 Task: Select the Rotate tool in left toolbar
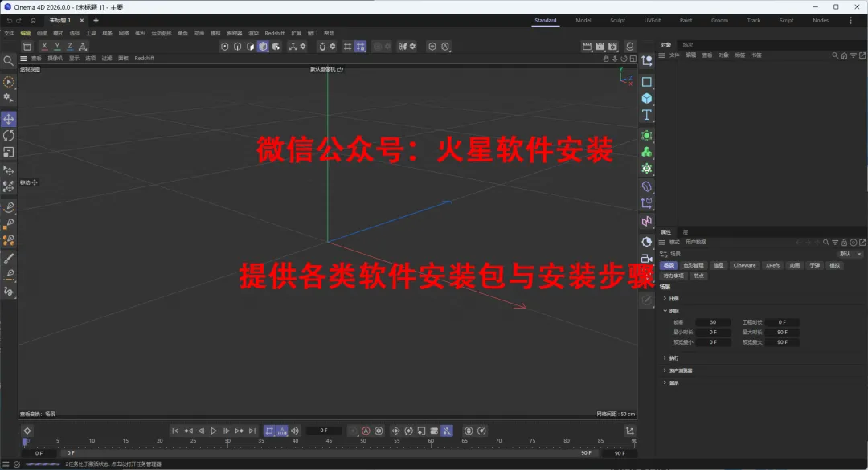(x=8, y=136)
